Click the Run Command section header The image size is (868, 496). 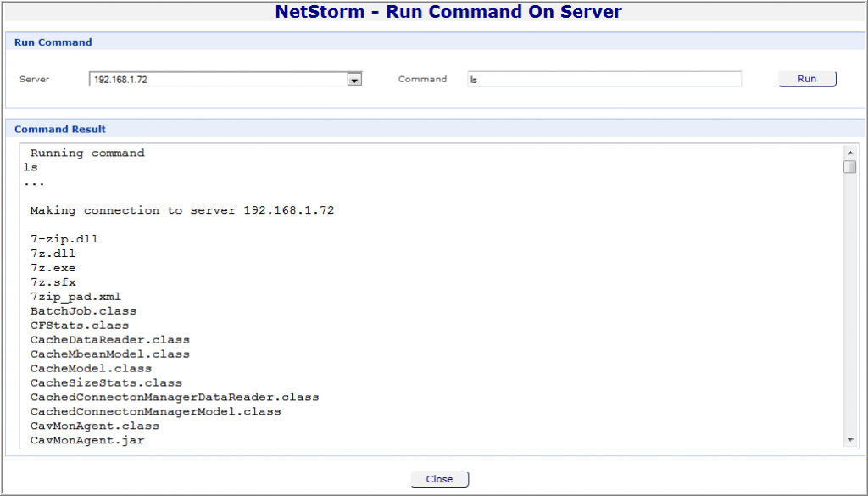pyautogui.click(x=53, y=42)
